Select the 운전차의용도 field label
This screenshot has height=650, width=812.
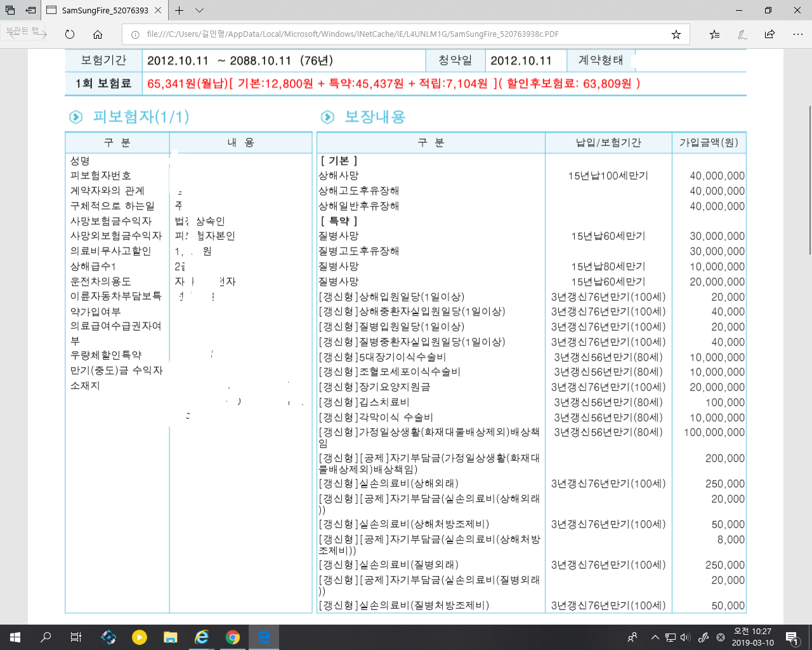point(101,281)
